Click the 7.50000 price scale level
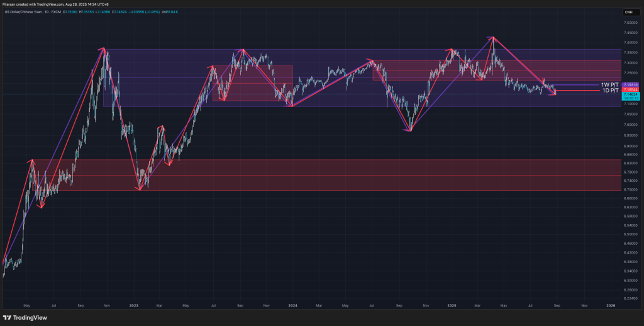Viewport: 644px width, 326px height. pos(629,23)
